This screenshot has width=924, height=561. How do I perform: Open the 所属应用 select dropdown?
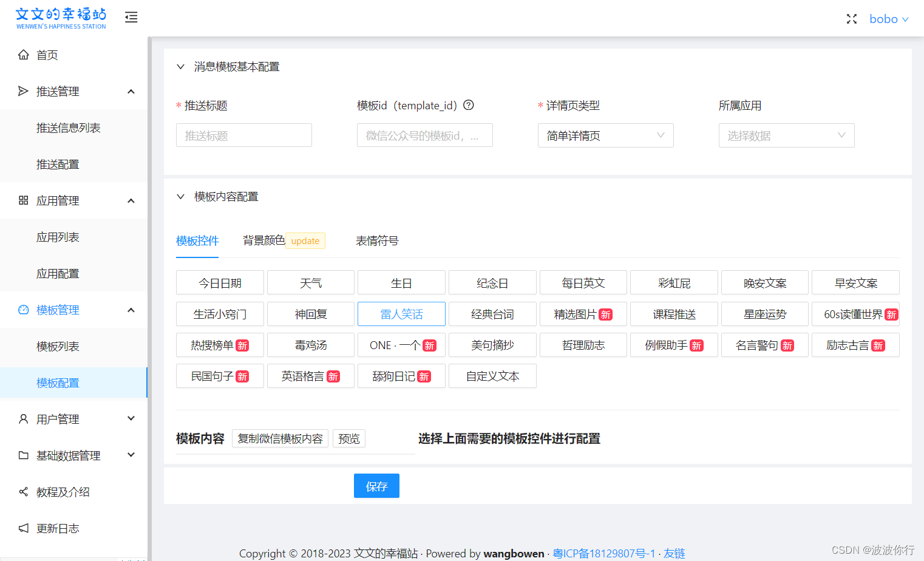(787, 135)
